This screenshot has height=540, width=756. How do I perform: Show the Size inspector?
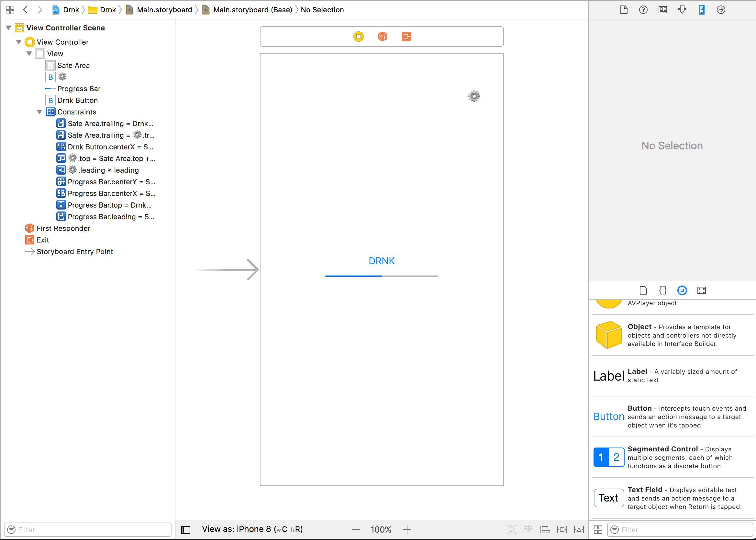[701, 10]
